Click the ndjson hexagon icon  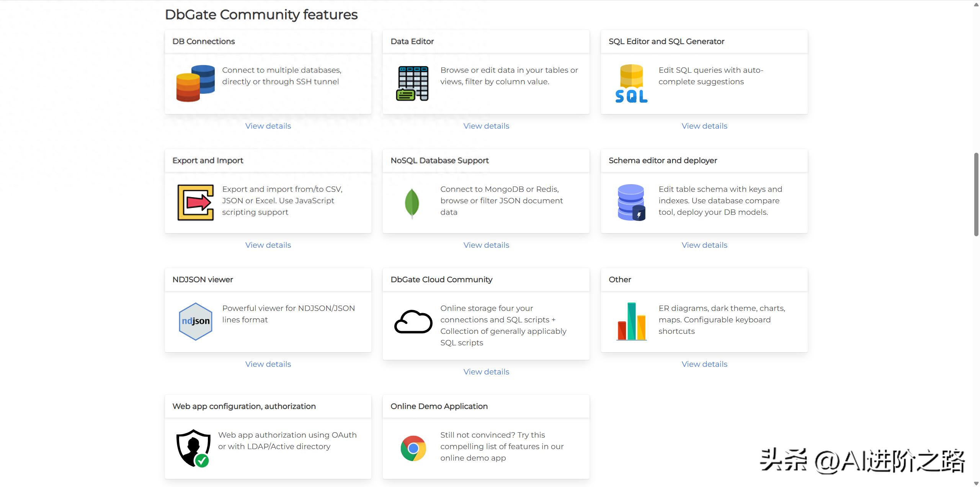coord(195,322)
